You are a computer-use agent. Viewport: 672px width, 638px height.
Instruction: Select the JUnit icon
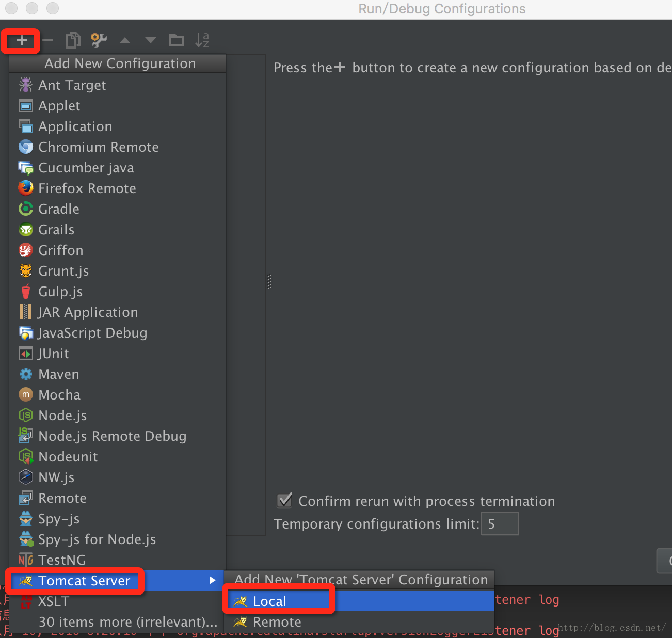26,354
